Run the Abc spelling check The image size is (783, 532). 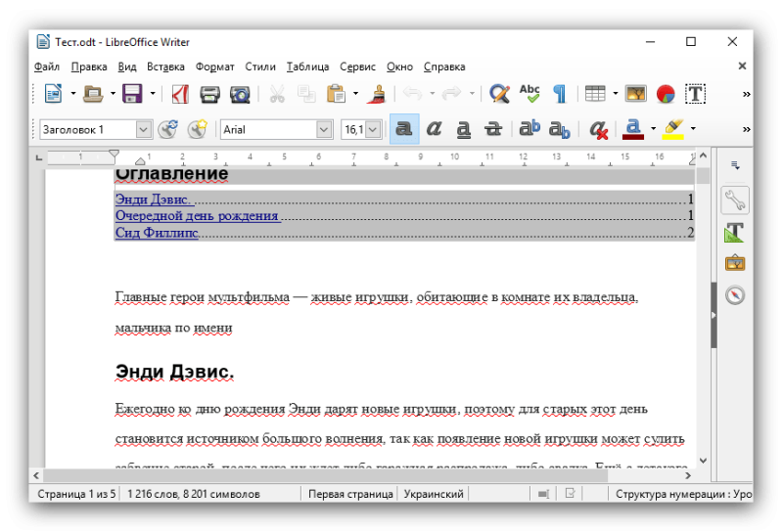[x=530, y=93]
